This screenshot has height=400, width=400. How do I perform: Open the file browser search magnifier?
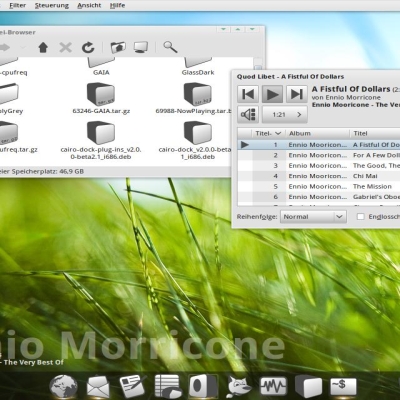170,47
